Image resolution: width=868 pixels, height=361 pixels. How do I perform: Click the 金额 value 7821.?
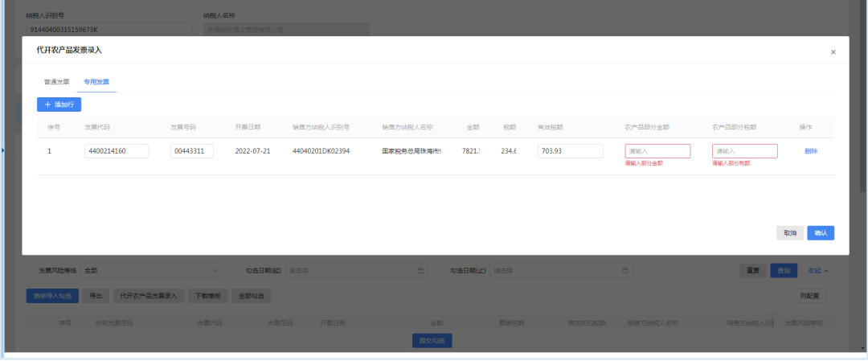[x=471, y=151]
